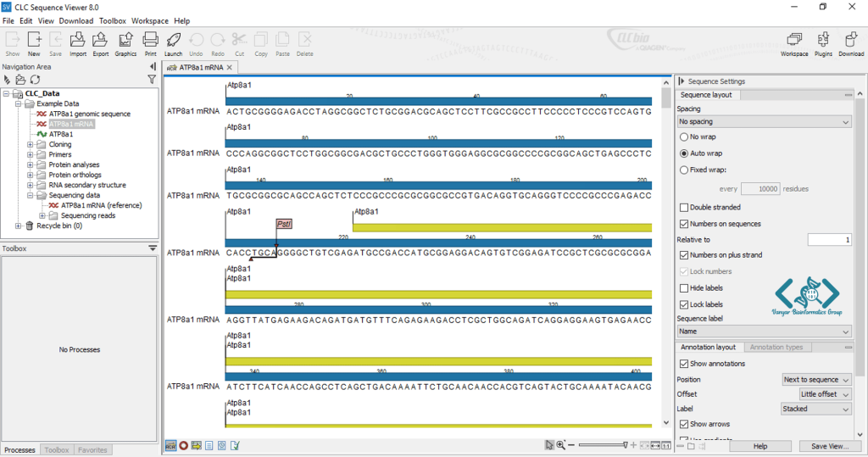The image size is (868, 457).
Task: Click the Show toolbar icon
Action: (x=13, y=44)
